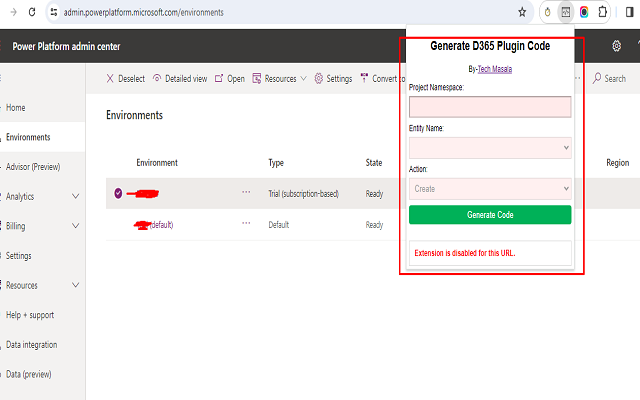This screenshot has width=640, height=400.
Task: Open Data (preview) in the sidebar
Action: [29, 374]
